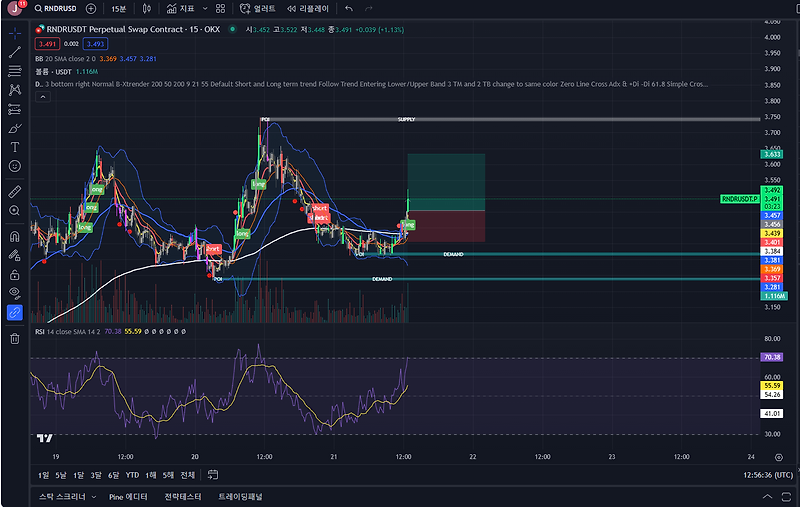Select the brush drawing tool
This screenshot has height=507, width=800.
click(15, 128)
